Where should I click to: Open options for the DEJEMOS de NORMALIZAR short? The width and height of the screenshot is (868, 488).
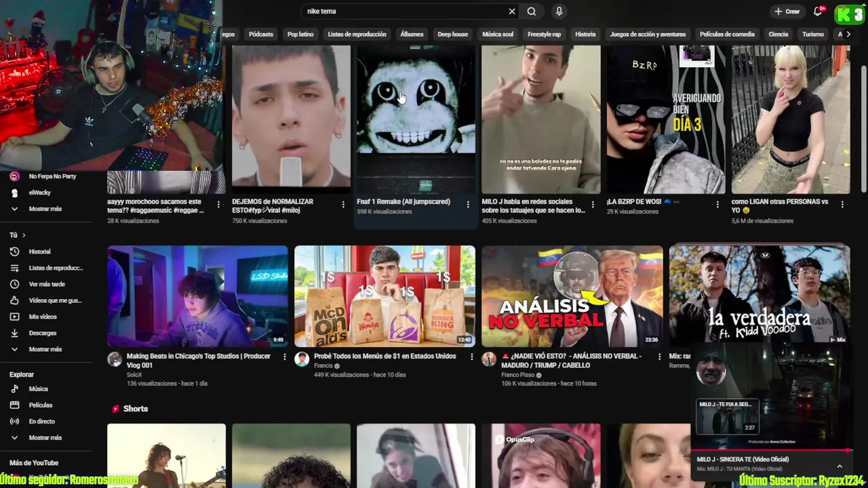coord(343,204)
